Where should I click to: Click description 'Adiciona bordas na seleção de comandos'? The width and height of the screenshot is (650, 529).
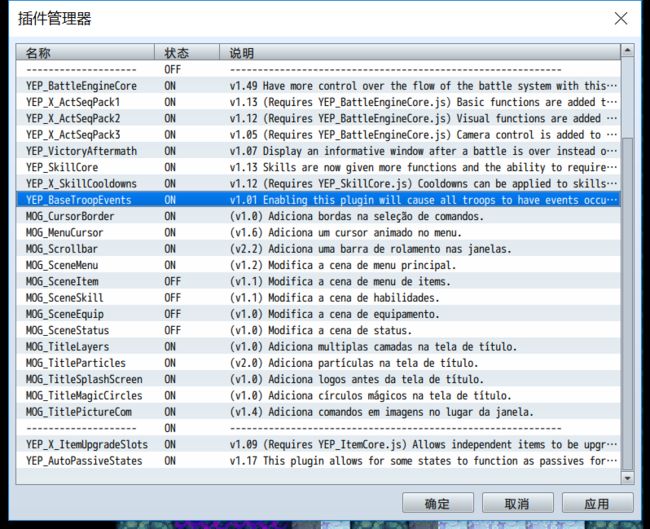pyautogui.click(x=376, y=216)
